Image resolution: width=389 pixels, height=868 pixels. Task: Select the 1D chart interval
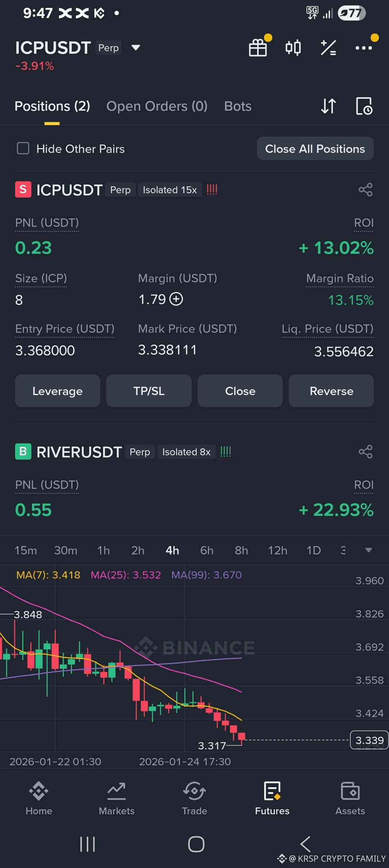coord(313,550)
